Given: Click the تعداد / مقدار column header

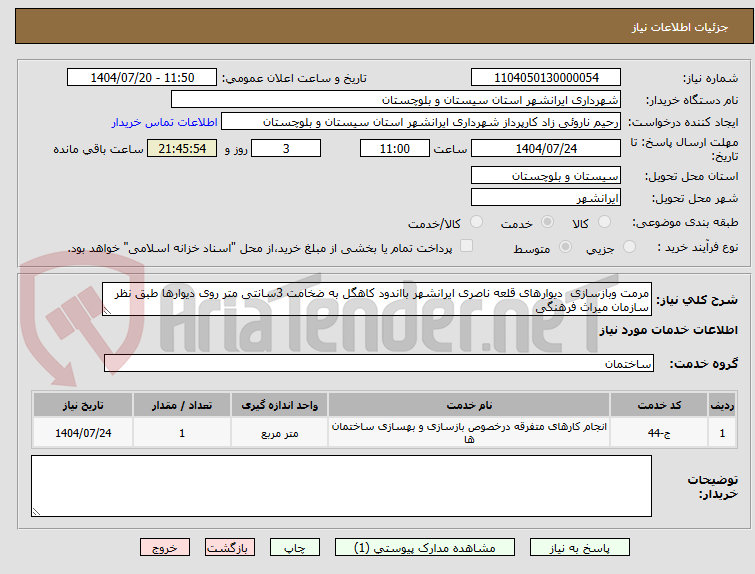Looking at the screenshot, I should pos(182,405).
